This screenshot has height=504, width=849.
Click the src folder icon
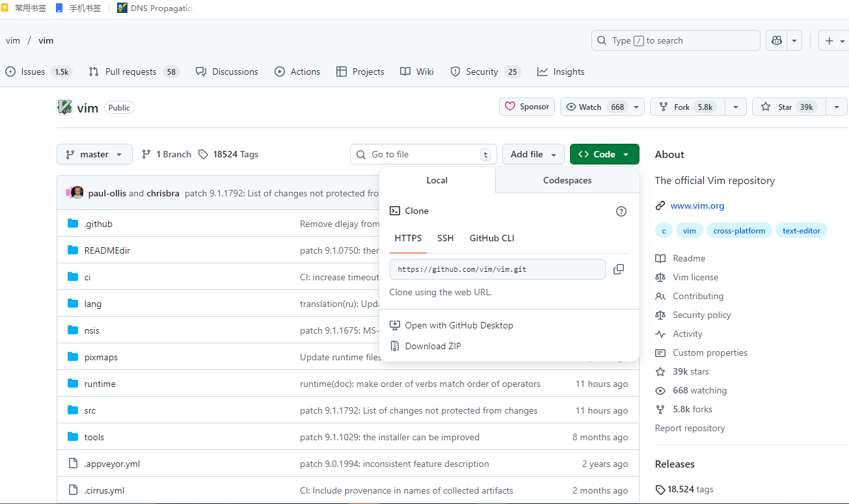tap(73, 410)
